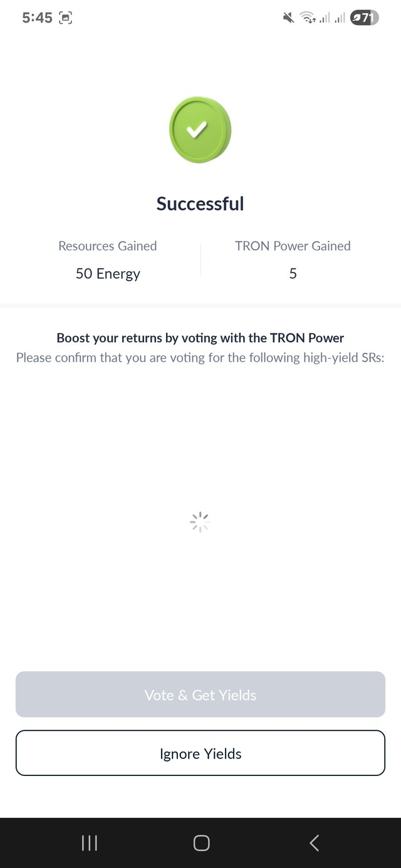Tap the Boost your returns heading text
401x868 pixels.
coord(200,338)
